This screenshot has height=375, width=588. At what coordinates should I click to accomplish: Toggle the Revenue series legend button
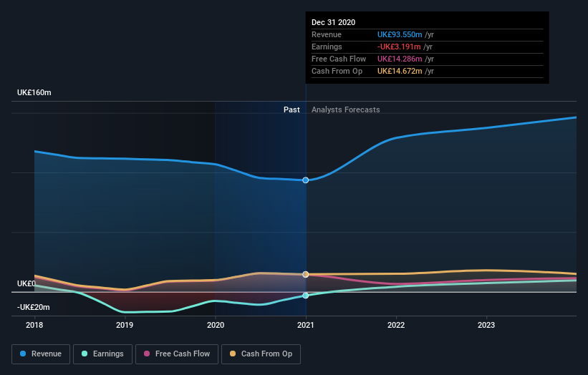[41, 354]
